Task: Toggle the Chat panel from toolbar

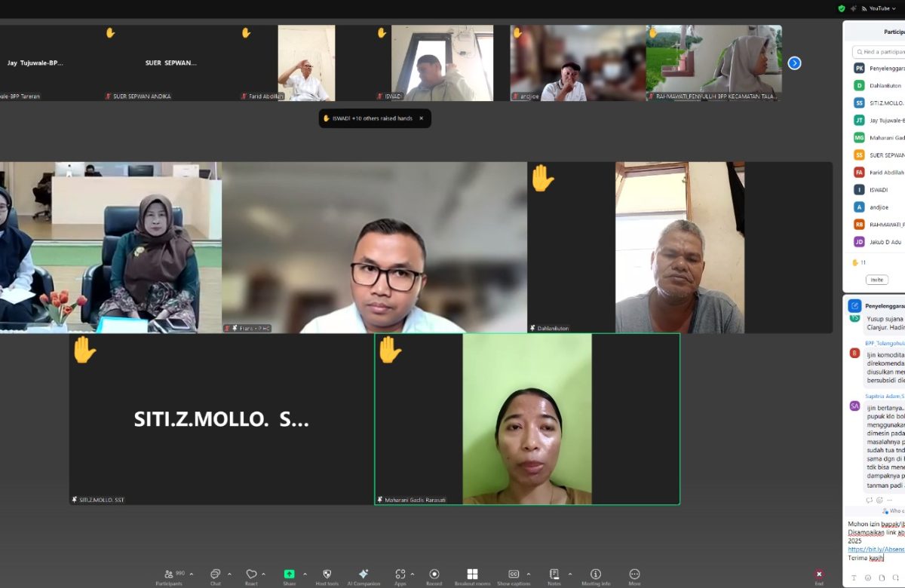Action: point(216,574)
